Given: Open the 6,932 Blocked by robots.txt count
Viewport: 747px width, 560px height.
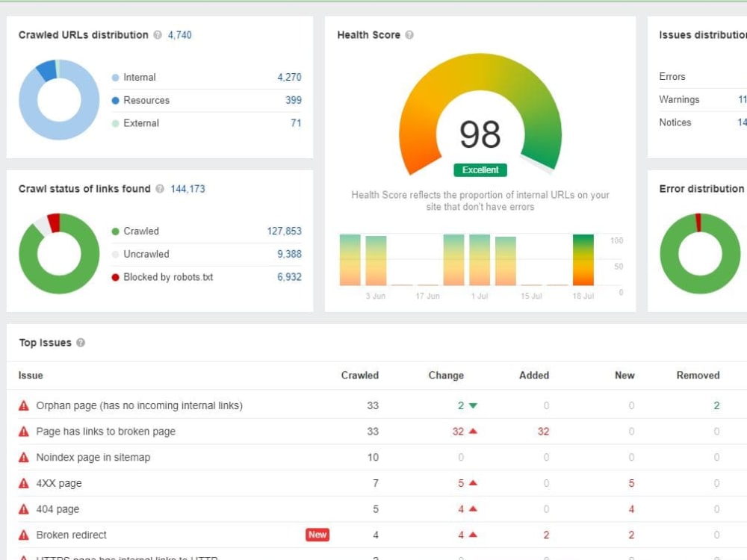Looking at the screenshot, I should point(289,277).
